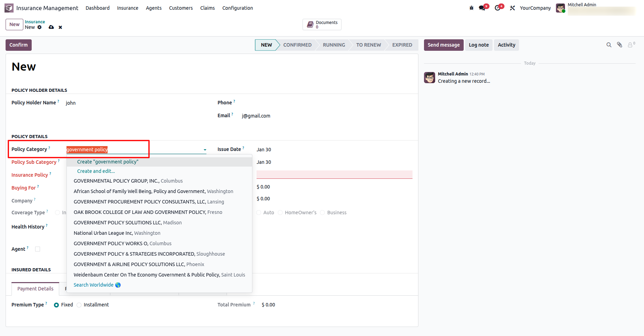Click the crossed tools icon in top bar

tap(512, 8)
